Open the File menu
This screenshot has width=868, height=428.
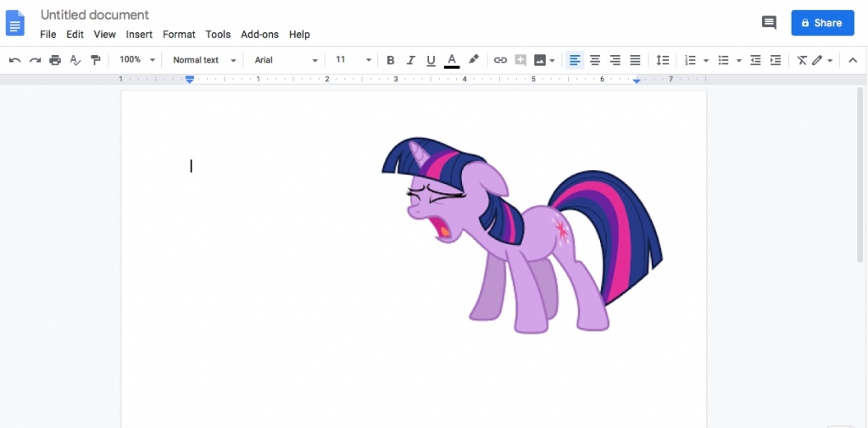[x=48, y=35]
